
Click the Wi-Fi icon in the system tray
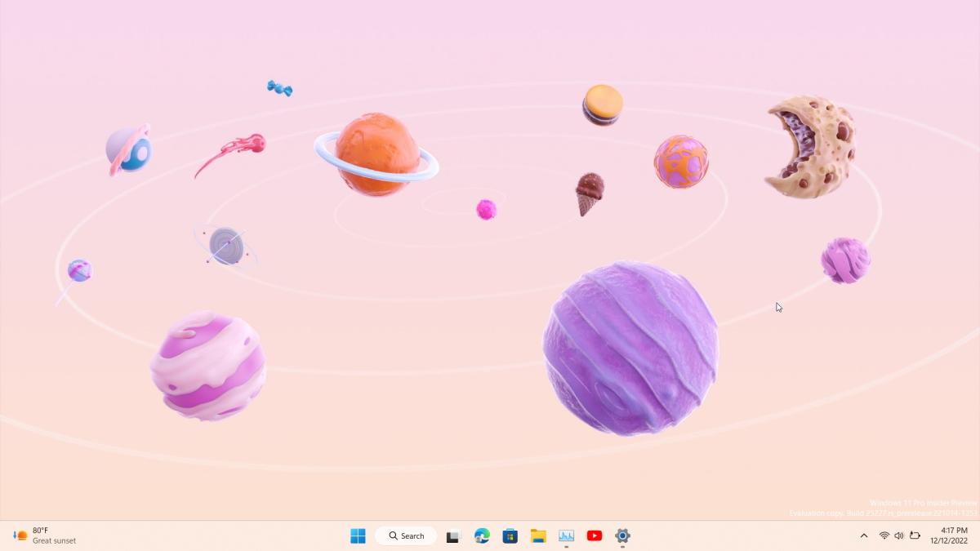[x=884, y=536]
